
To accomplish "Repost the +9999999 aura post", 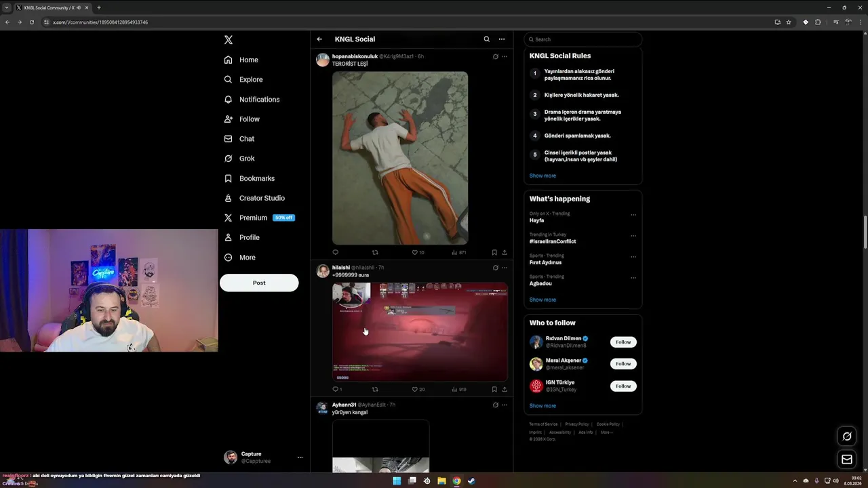I will click(x=375, y=389).
